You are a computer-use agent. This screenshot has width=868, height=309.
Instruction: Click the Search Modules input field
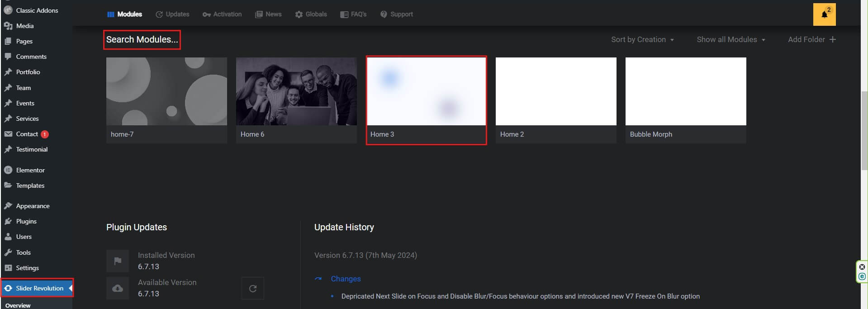pyautogui.click(x=142, y=40)
